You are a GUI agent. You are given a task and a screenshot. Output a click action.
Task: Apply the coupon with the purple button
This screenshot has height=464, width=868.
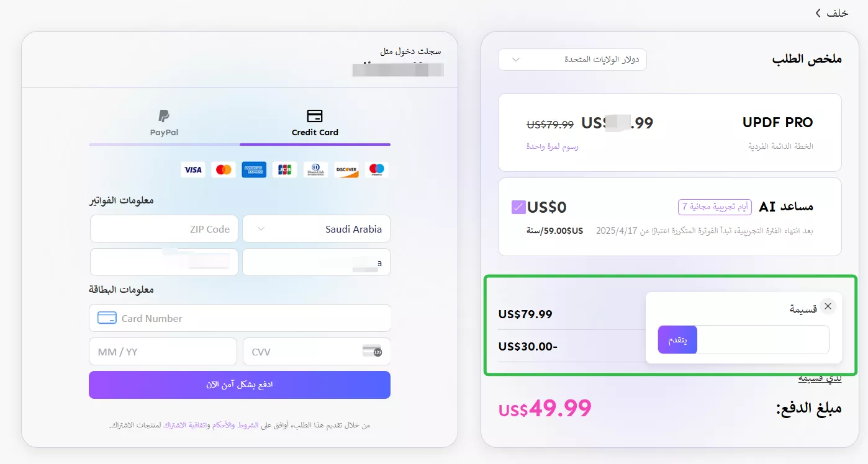pos(677,340)
